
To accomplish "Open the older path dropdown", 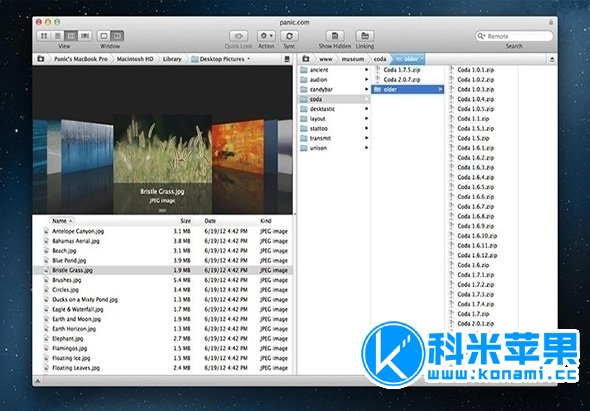I will pos(409,59).
